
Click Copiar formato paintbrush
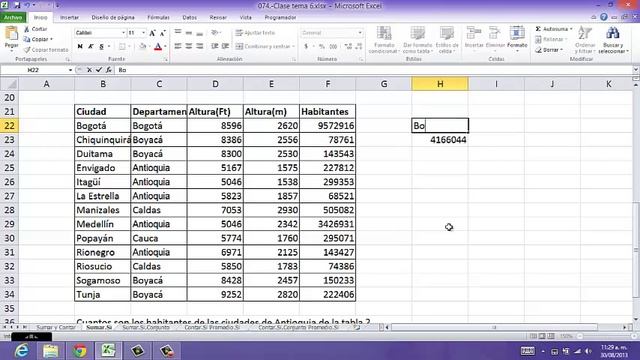point(46,50)
